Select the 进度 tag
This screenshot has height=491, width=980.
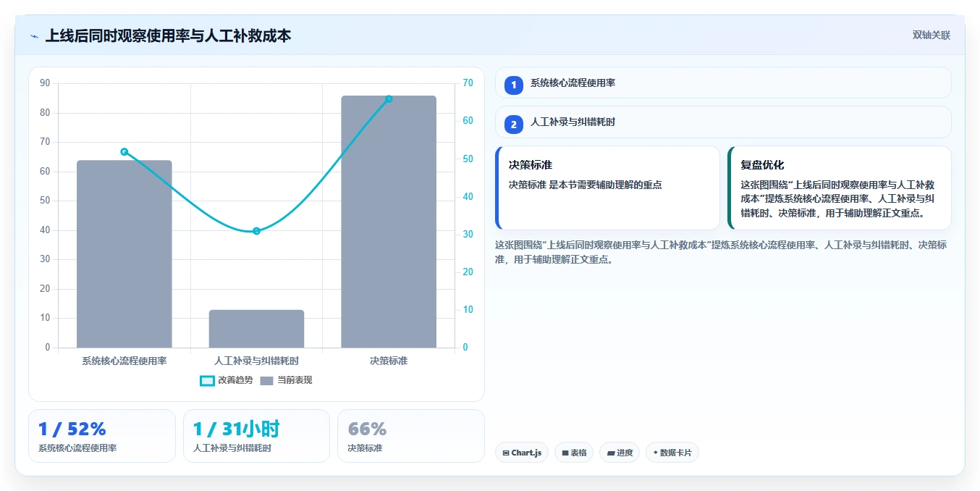pyautogui.click(x=620, y=453)
